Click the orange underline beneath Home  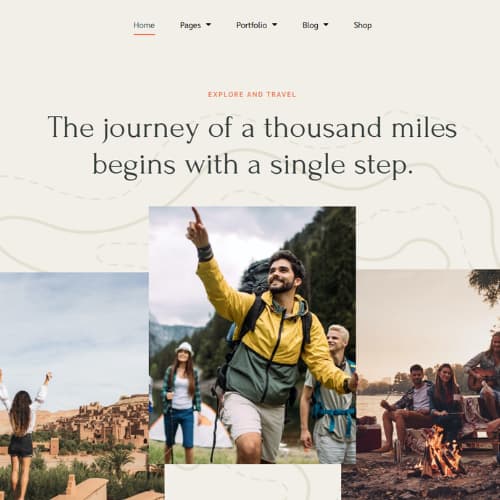144,34
